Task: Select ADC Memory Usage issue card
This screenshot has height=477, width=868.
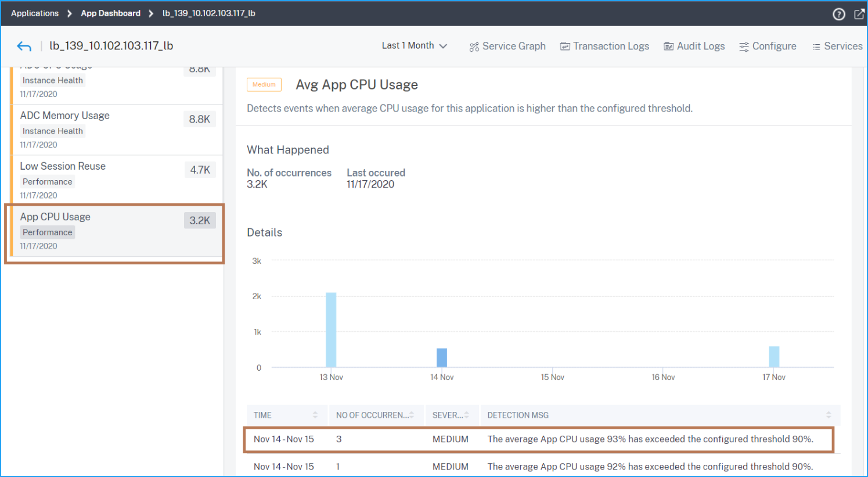Action: click(117, 130)
